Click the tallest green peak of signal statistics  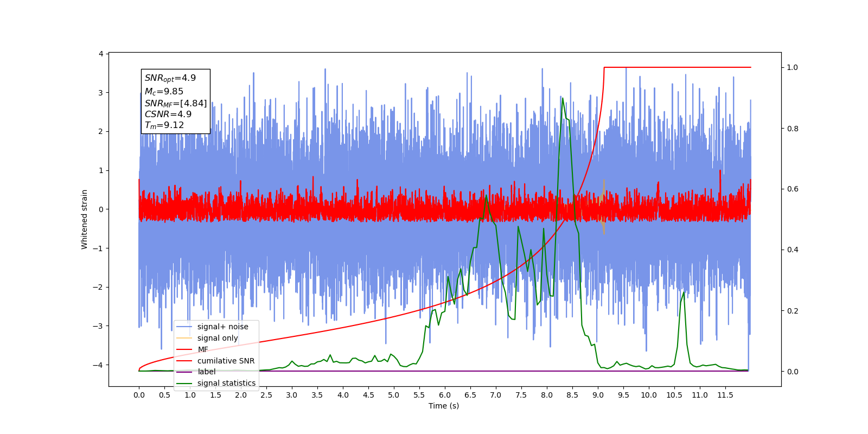coord(563,99)
